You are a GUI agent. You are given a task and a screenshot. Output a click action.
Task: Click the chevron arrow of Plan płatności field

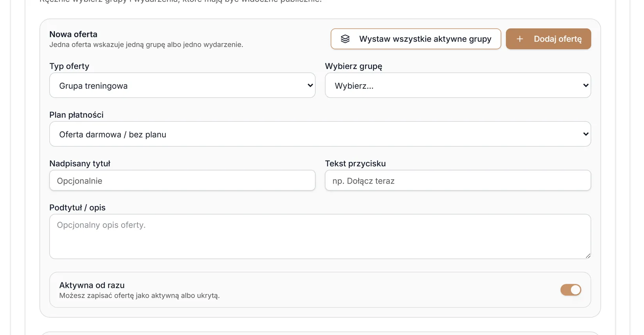click(x=585, y=134)
